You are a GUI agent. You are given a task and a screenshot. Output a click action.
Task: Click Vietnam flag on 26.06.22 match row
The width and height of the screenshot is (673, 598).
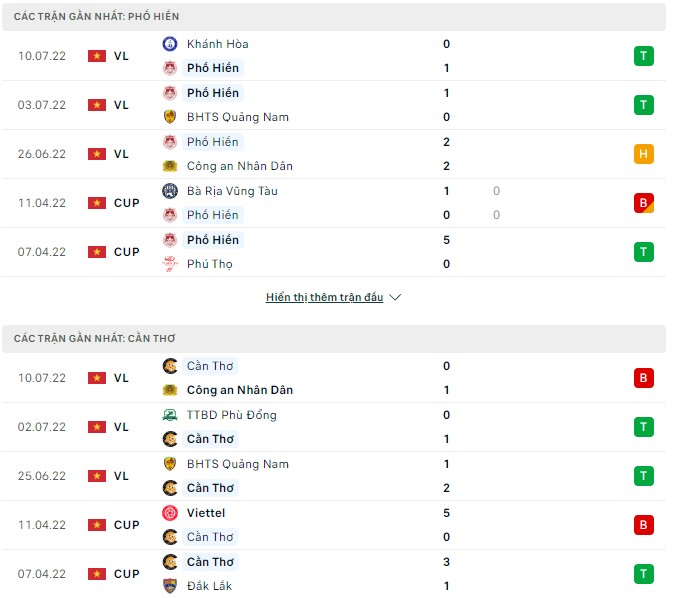(97, 154)
